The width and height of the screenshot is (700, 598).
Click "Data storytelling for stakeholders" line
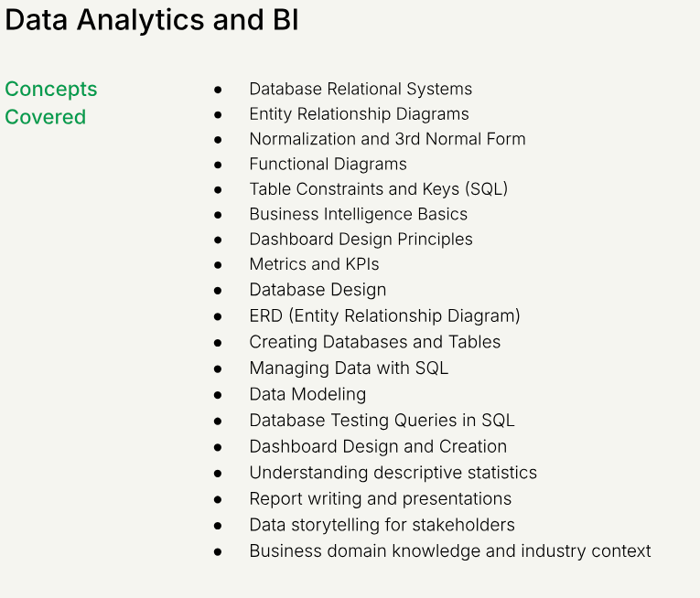coord(382,525)
